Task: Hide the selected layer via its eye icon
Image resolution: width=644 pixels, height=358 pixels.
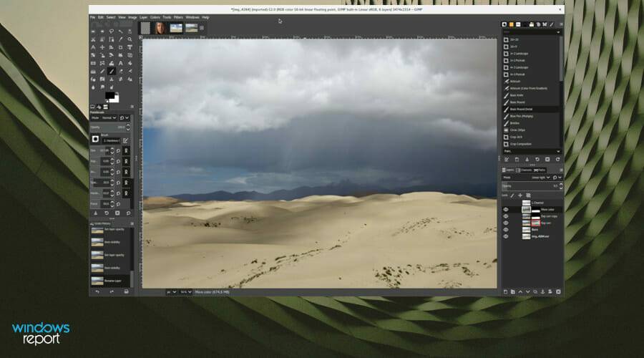Action: 506,209
